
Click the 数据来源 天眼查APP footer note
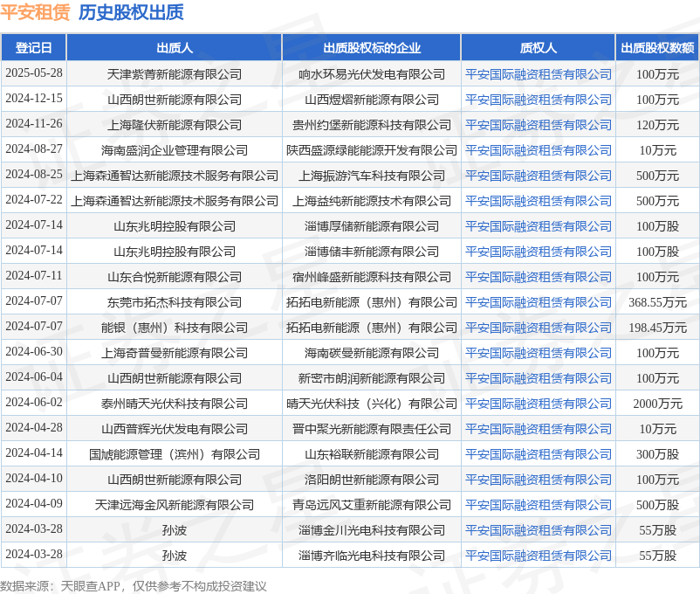click(x=133, y=586)
